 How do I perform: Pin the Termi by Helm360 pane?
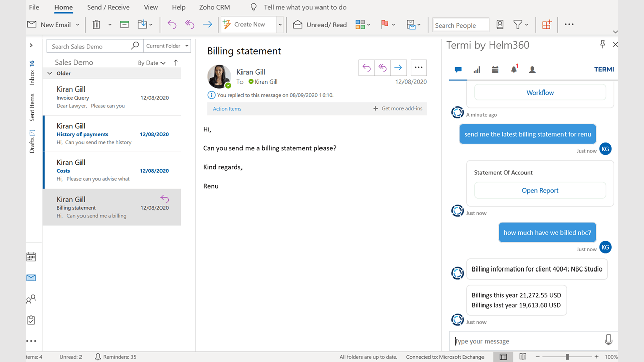602,44
